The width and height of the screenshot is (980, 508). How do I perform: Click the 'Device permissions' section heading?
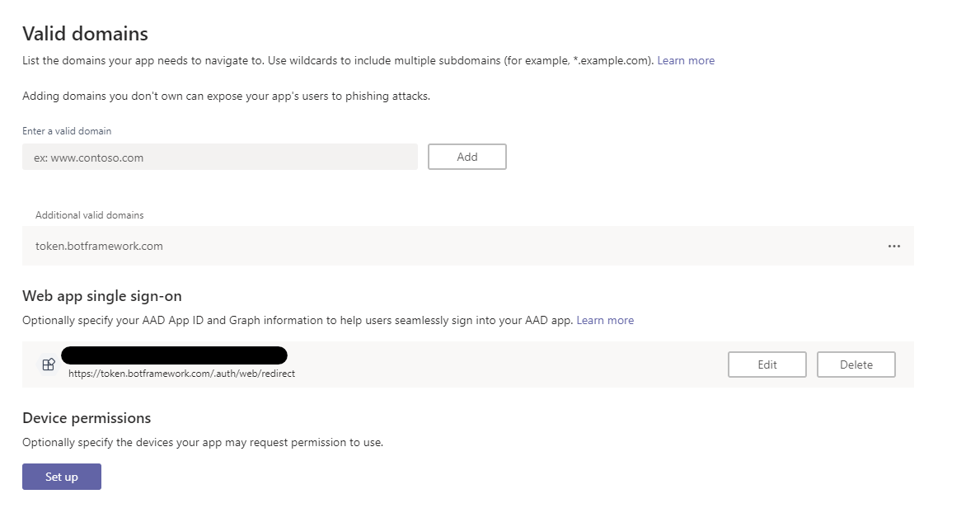pyautogui.click(x=87, y=418)
